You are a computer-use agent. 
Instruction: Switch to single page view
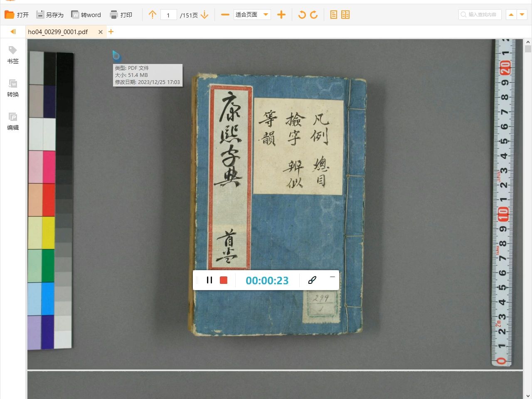pos(333,15)
